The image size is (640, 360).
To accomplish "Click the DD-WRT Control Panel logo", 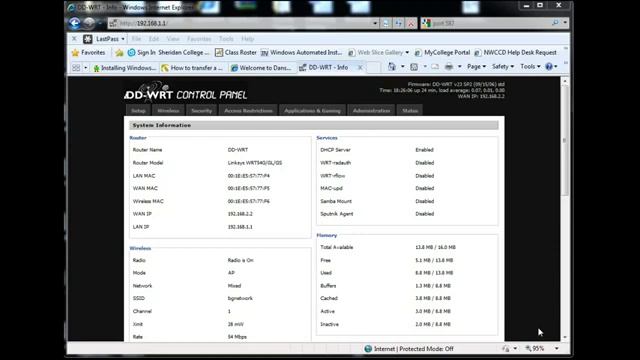I will tap(186, 92).
